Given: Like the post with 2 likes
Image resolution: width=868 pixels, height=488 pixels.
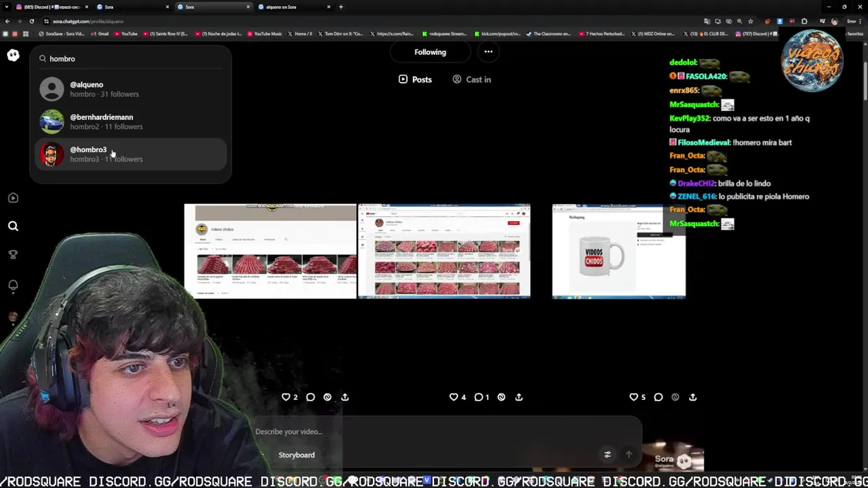Looking at the screenshot, I should pos(286,397).
